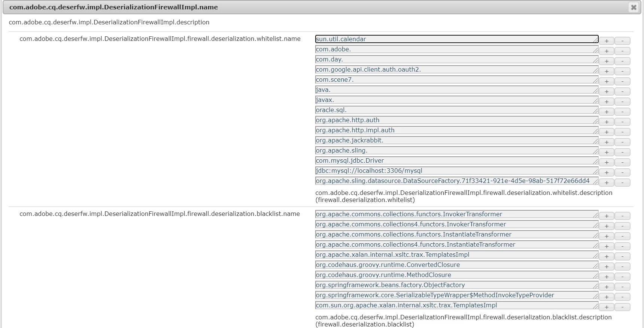Add entry after com.scene7. row
This screenshot has width=644, height=328.
pyautogui.click(x=607, y=81)
